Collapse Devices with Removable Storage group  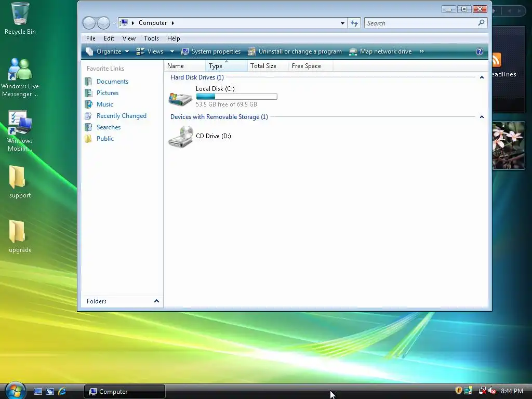482,117
